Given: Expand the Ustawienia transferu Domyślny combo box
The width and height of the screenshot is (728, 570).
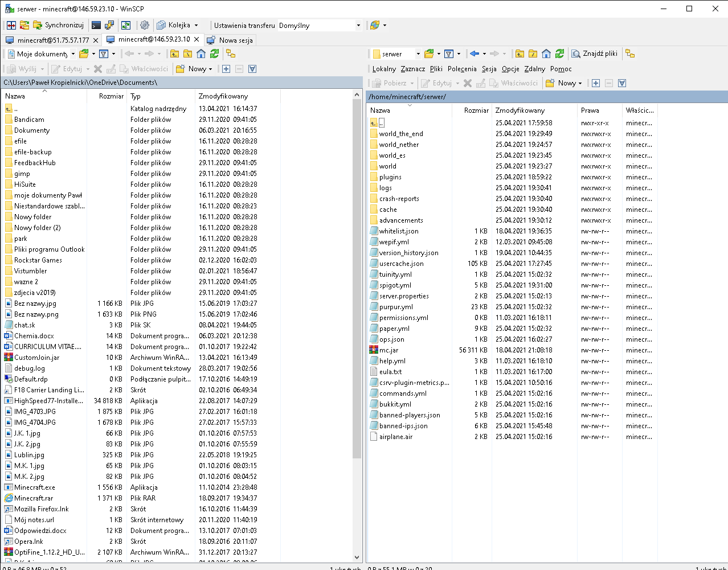Looking at the screenshot, I should coord(358,25).
